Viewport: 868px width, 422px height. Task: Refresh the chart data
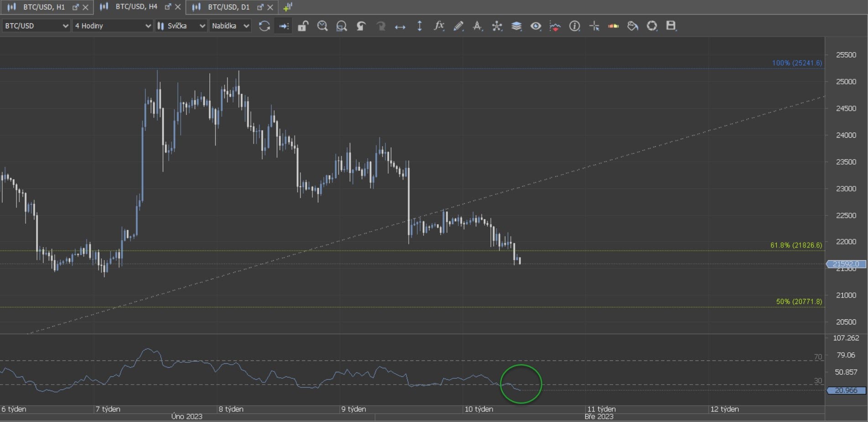click(264, 26)
